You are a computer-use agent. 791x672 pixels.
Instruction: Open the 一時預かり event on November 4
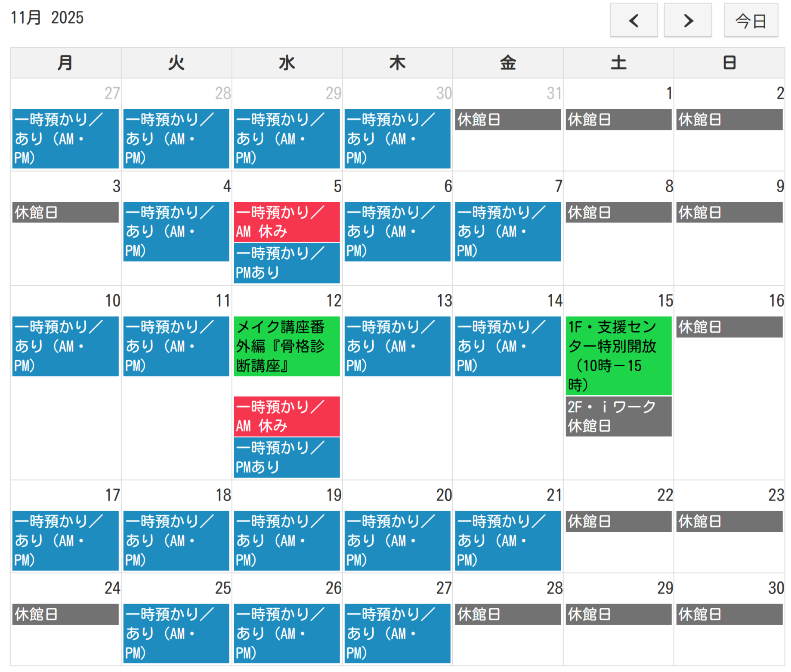[176, 231]
